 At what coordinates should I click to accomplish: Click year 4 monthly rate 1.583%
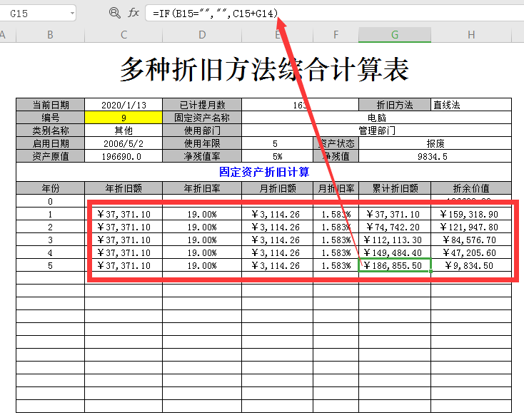pyautogui.click(x=336, y=252)
